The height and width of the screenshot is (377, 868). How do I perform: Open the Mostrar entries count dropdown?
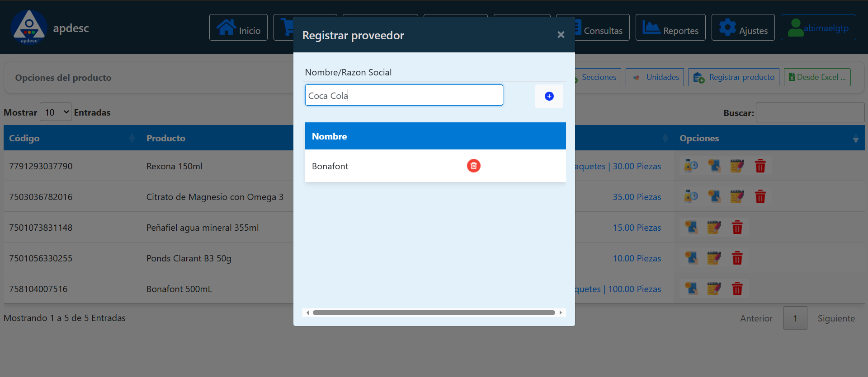[x=56, y=112]
